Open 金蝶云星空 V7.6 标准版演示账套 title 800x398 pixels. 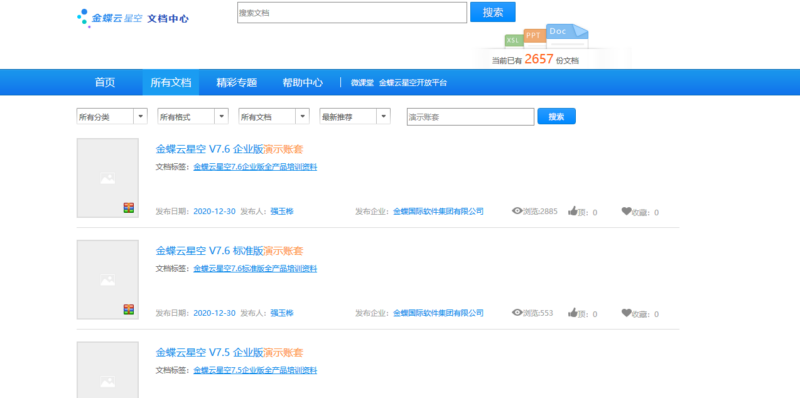click(230, 251)
